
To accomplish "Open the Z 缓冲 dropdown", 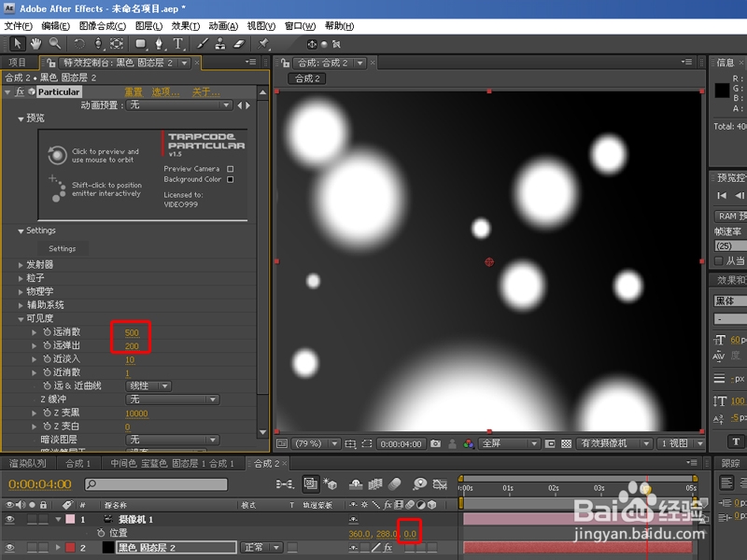I will 173,399.
